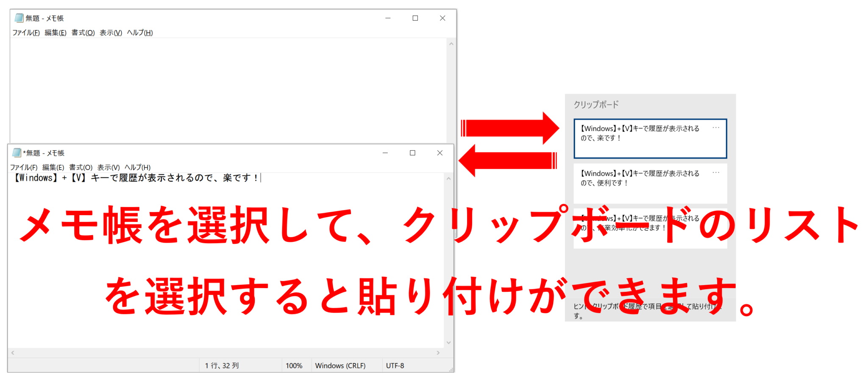Click the クリップボード panel heading
Image resolution: width=868 pixels, height=381 pixels.
point(596,104)
